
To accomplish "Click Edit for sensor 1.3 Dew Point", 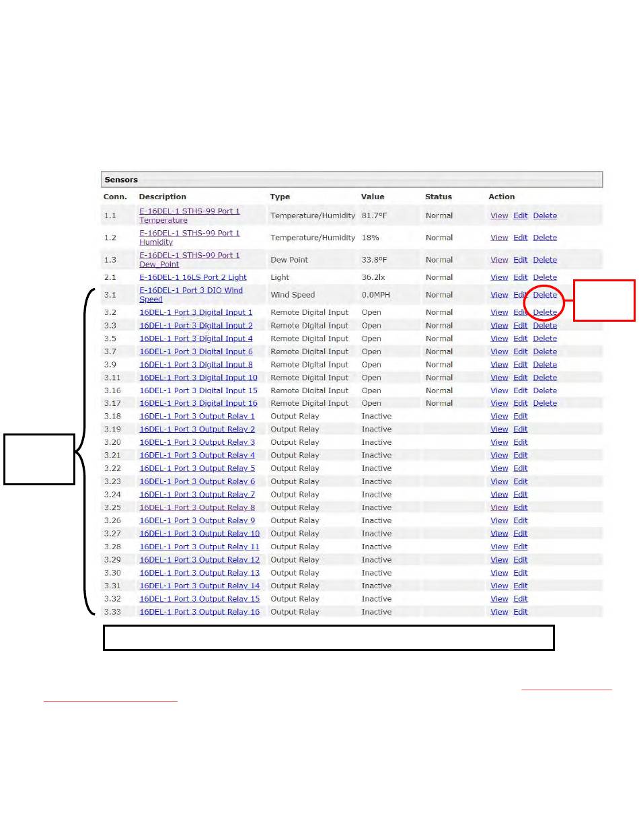I will pos(521,260).
